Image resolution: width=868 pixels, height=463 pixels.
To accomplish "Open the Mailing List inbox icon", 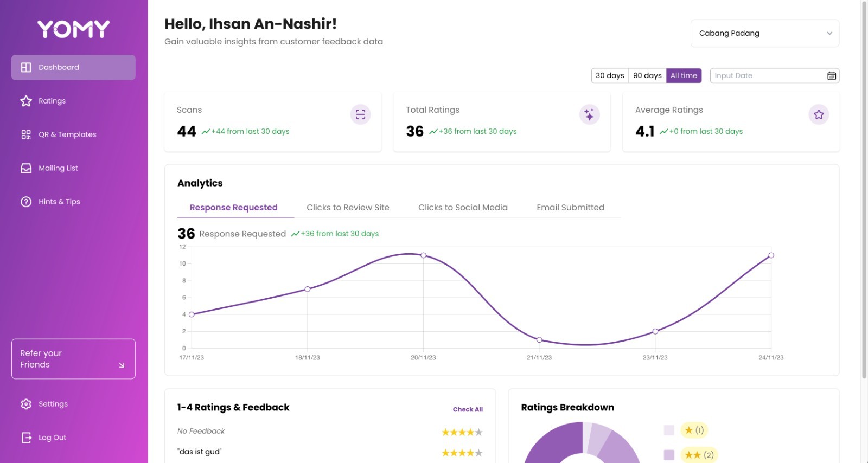I will point(26,168).
